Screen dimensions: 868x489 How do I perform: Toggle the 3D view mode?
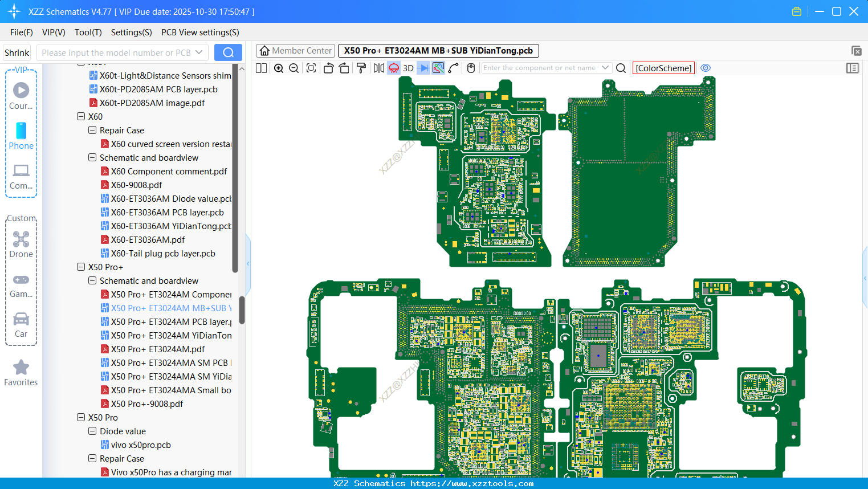pos(408,68)
